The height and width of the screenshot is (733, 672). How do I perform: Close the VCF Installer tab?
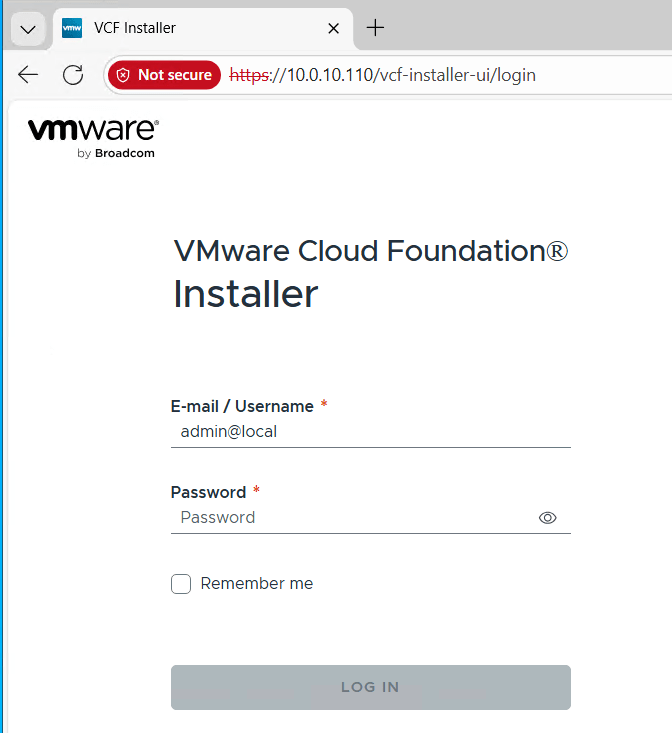(334, 29)
